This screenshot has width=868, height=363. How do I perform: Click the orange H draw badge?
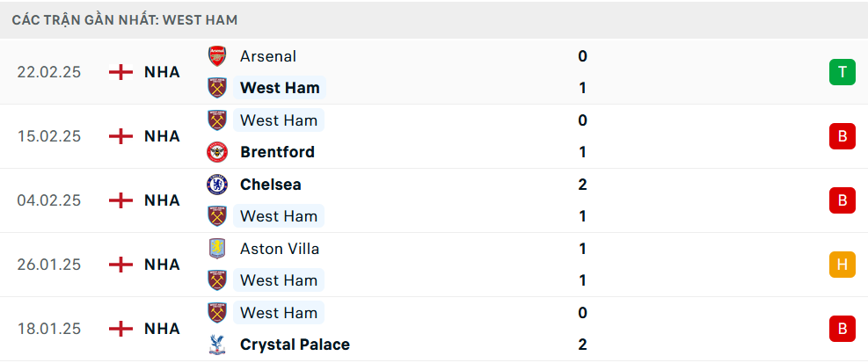(842, 265)
